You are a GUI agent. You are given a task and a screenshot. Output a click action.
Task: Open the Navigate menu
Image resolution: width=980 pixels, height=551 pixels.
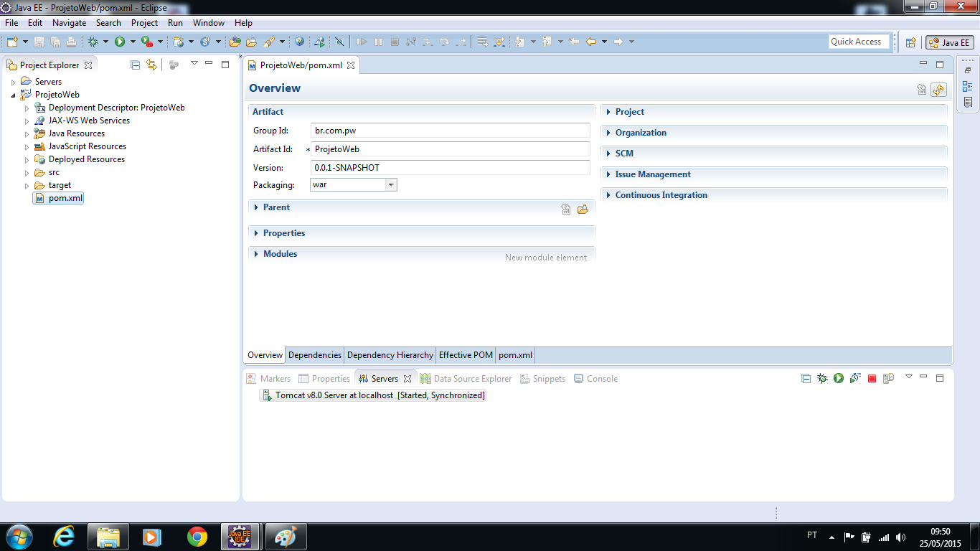(69, 23)
